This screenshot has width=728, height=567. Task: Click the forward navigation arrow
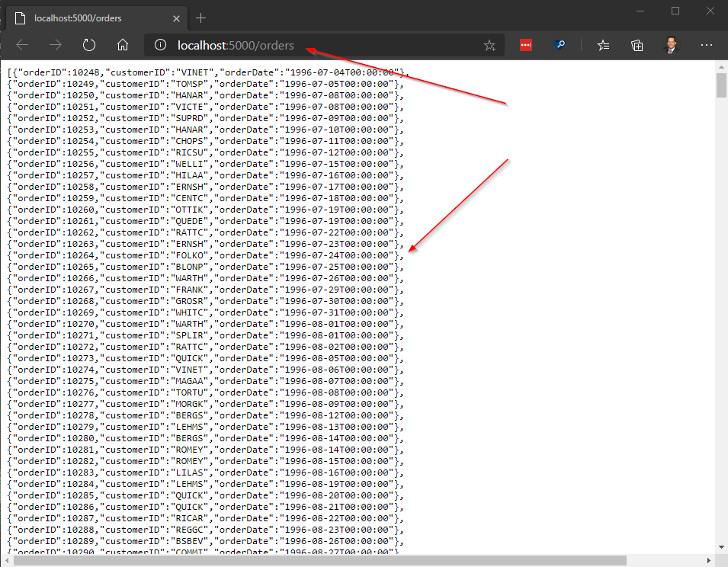click(56, 45)
